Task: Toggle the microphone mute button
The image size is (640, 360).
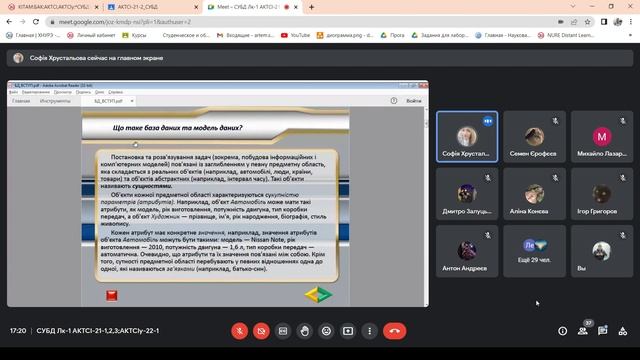Action: [240, 331]
